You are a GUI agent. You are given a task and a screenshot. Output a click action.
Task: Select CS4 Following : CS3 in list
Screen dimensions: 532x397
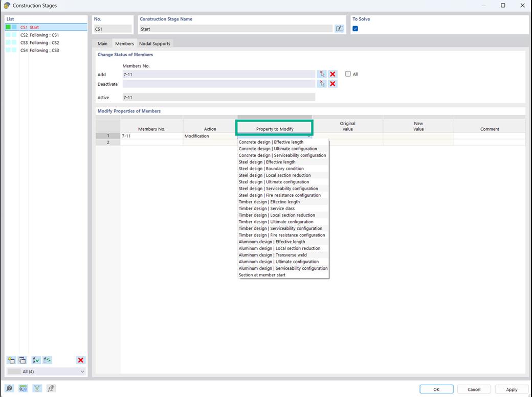coord(46,50)
